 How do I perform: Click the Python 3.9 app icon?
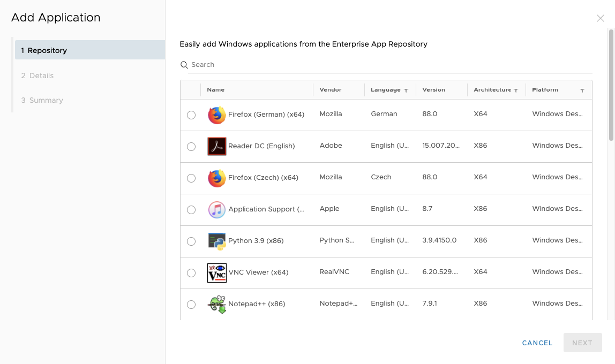coord(216,241)
